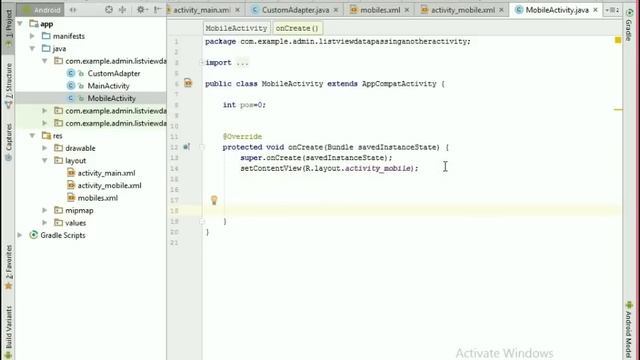Image resolution: width=640 pixels, height=360 pixels.
Task: Close the MobileActivity.java tab
Action: tap(595, 10)
